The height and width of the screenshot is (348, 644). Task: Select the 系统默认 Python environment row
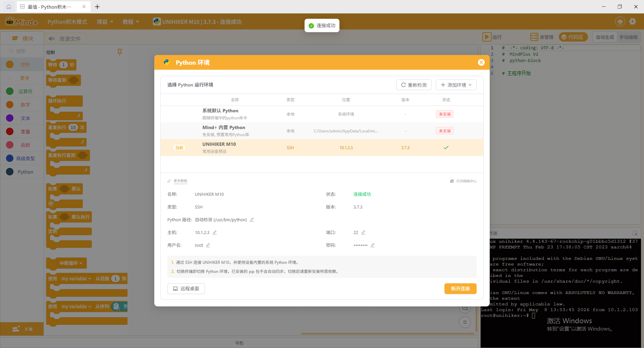point(322,114)
